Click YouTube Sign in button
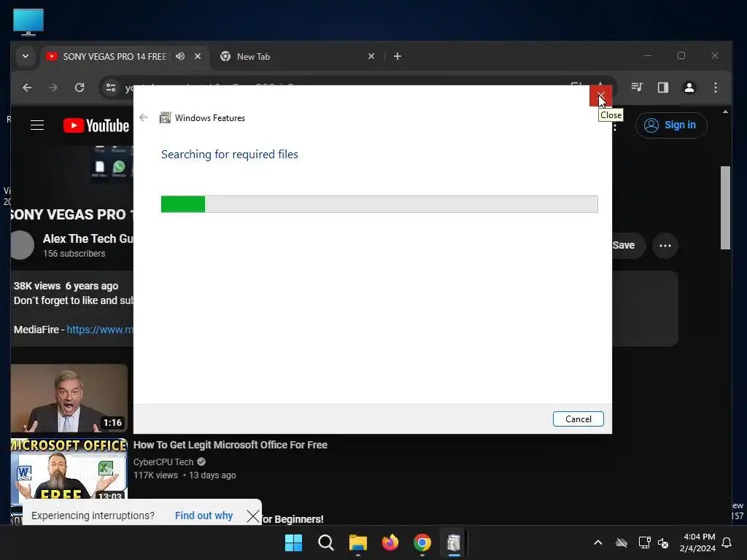Screen dimensions: 747x560 (671, 125)
